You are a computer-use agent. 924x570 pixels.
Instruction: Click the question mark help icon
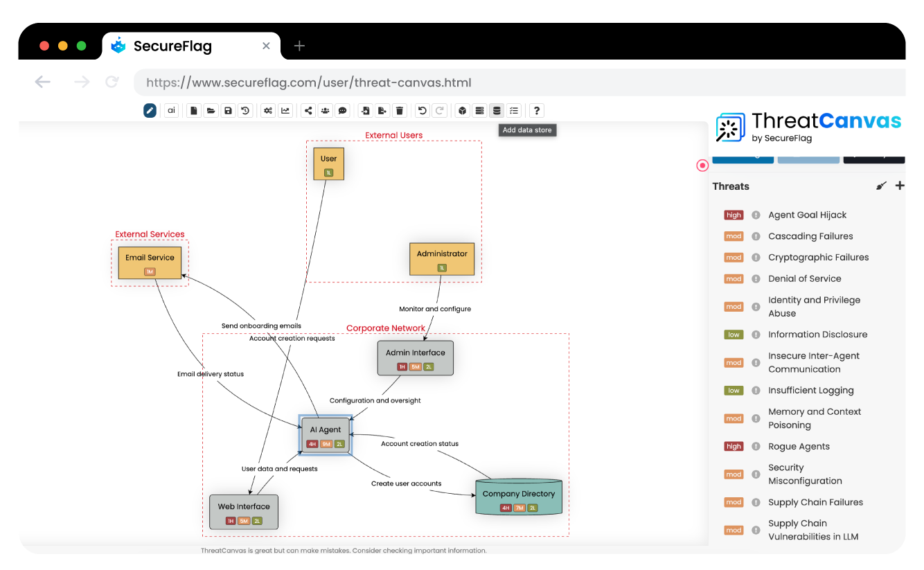[x=536, y=110]
